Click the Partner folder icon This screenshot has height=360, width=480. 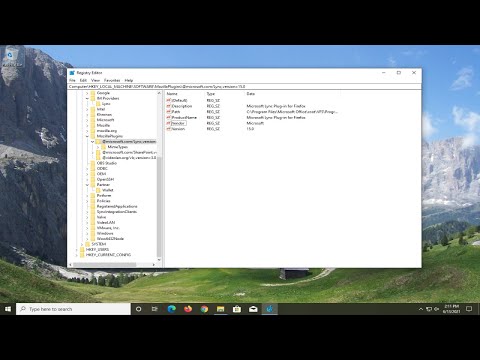93,185
